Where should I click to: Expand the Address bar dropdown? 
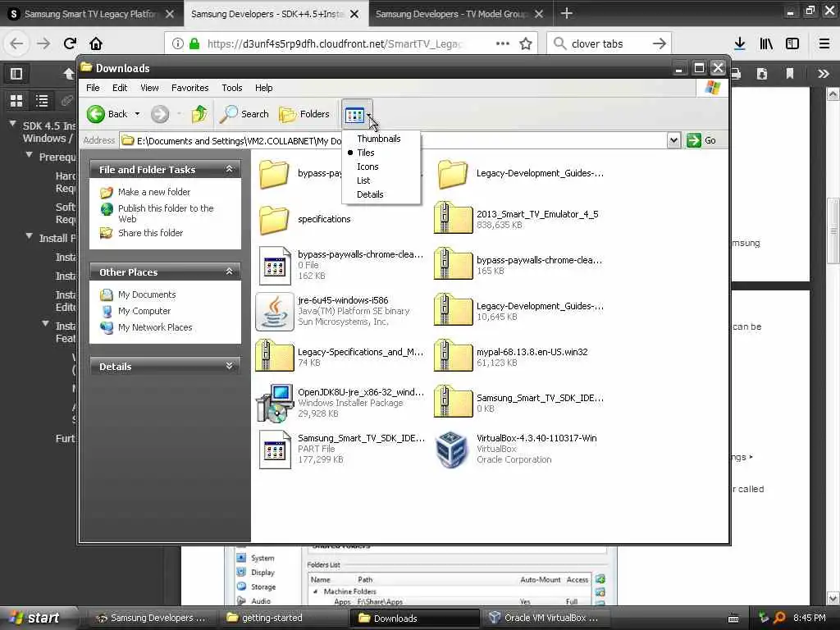[673, 140]
